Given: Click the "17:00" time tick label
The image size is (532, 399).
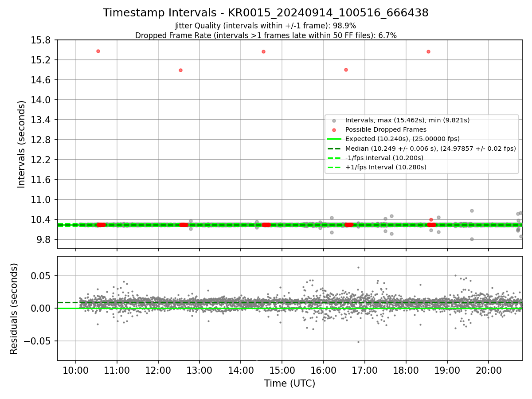Looking at the screenshot, I should [x=365, y=370].
